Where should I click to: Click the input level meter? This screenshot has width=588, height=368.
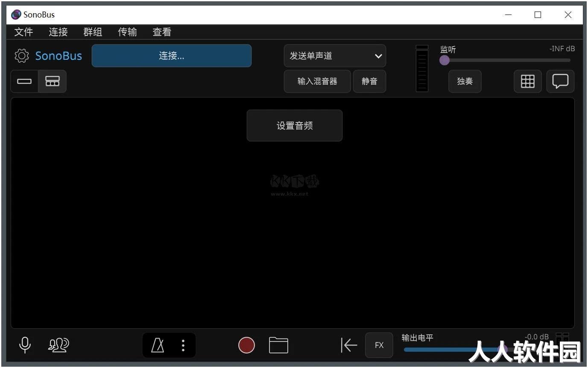(422, 68)
